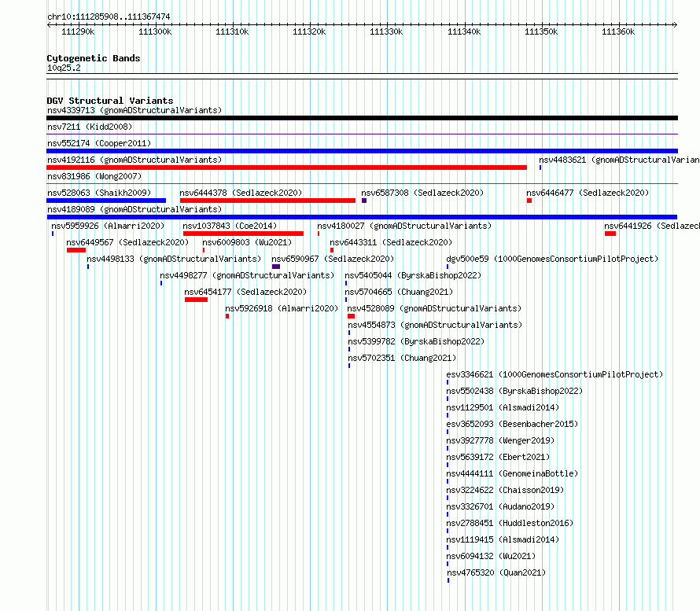Screen dimensions: 700x611
Task: Open nsv4483621 variant label
Action: point(619,160)
